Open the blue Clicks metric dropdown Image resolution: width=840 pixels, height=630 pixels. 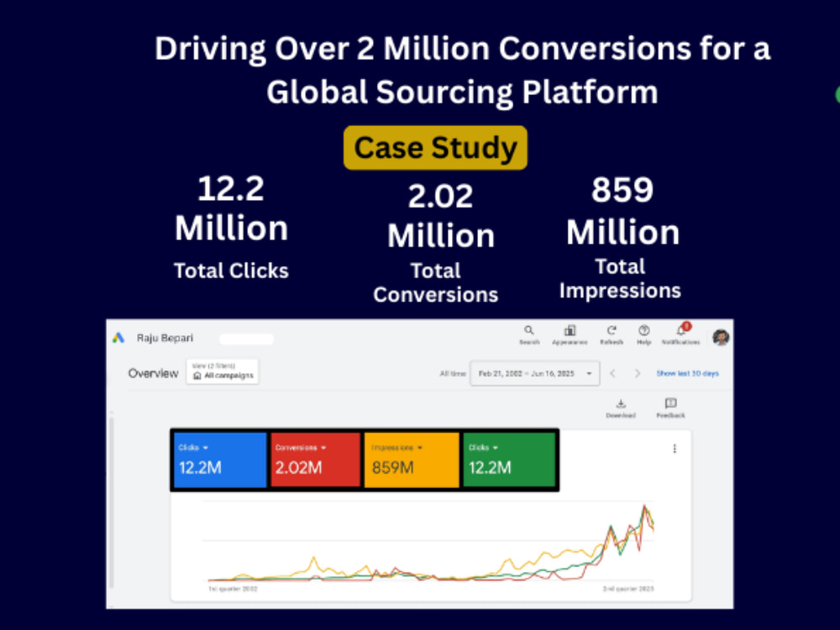(x=193, y=448)
